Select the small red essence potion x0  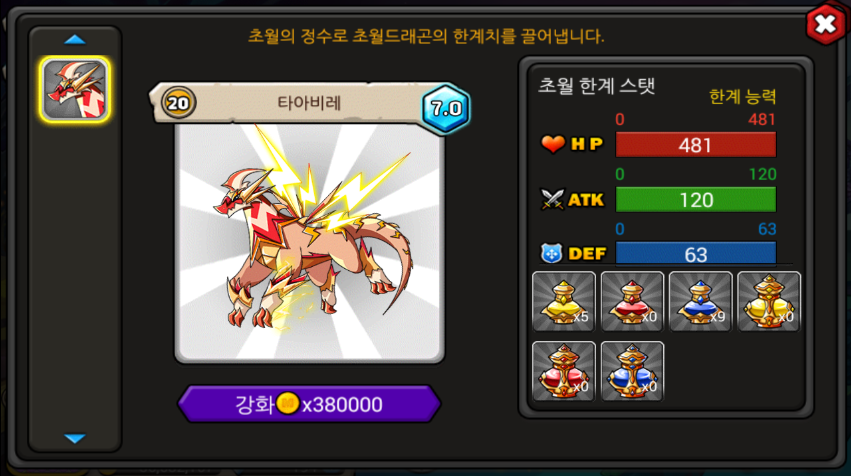click(632, 302)
